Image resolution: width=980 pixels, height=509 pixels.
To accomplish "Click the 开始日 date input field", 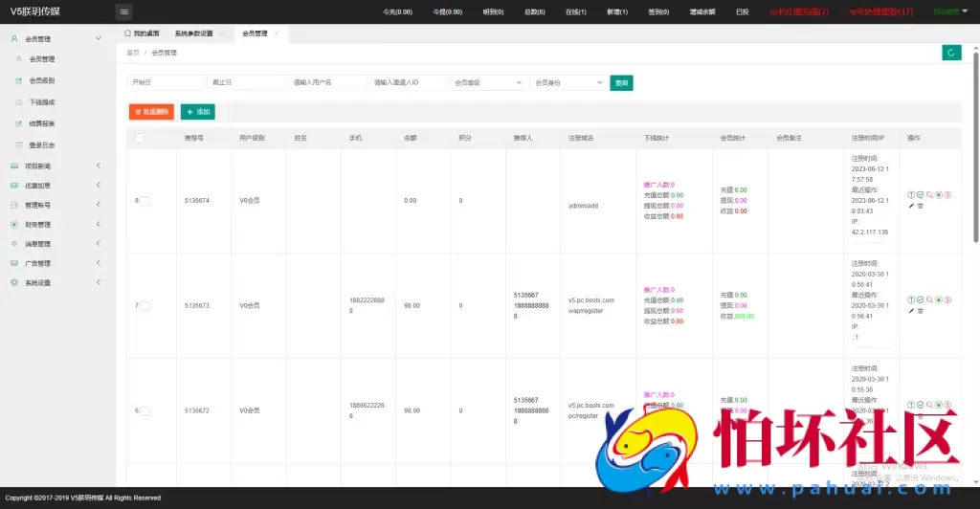I will pos(166,83).
